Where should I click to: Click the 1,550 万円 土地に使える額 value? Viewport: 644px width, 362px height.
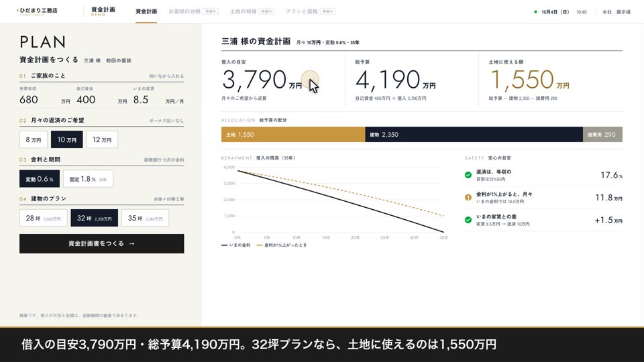(530, 80)
